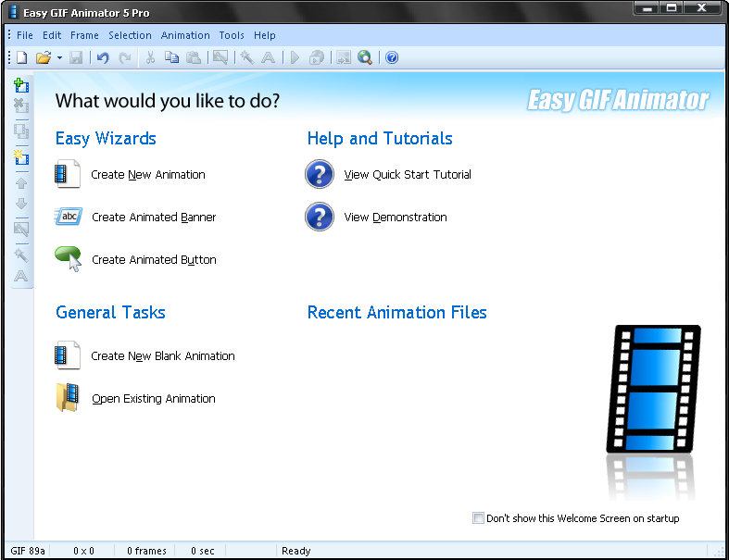Click the Undo arrow in toolbar
729x560 pixels.
click(103, 57)
